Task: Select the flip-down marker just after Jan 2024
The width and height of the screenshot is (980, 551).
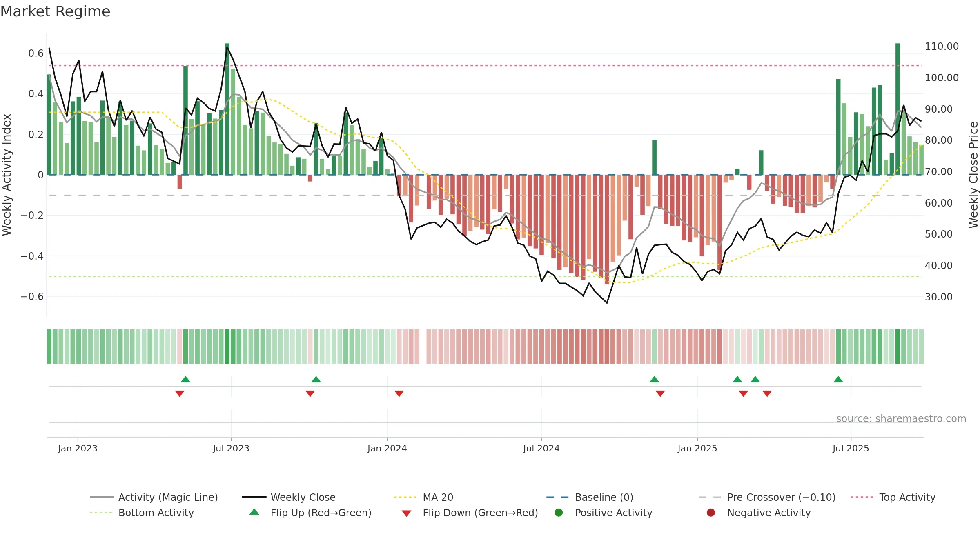Action: pyautogui.click(x=399, y=393)
